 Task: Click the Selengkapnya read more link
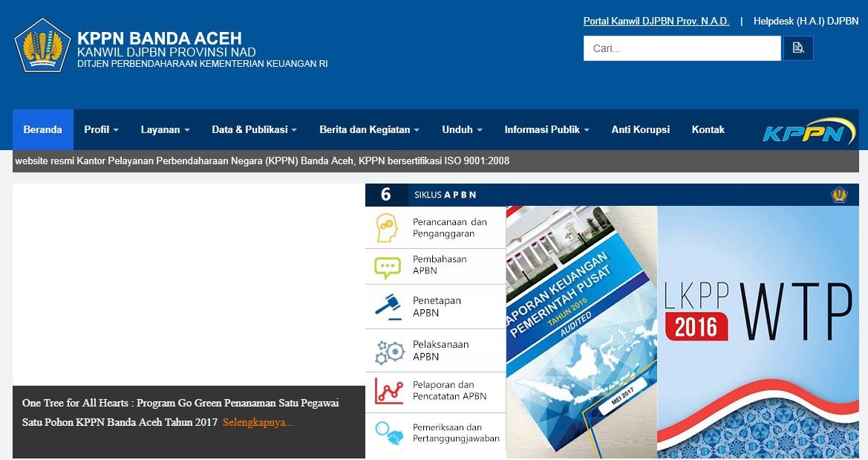point(258,423)
